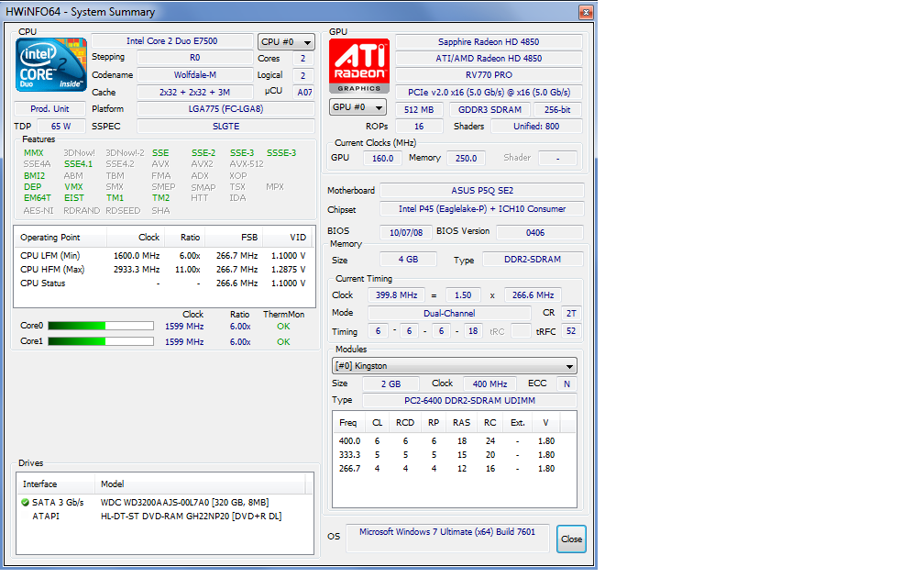
Task: Click the tRFC value 52
Action: [x=570, y=331]
